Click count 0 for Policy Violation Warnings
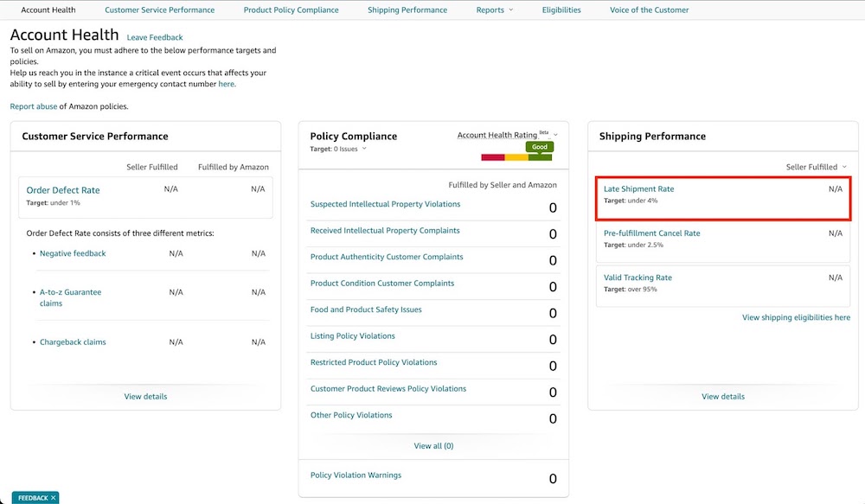Image resolution: width=865 pixels, height=504 pixels. pos(553,479)
